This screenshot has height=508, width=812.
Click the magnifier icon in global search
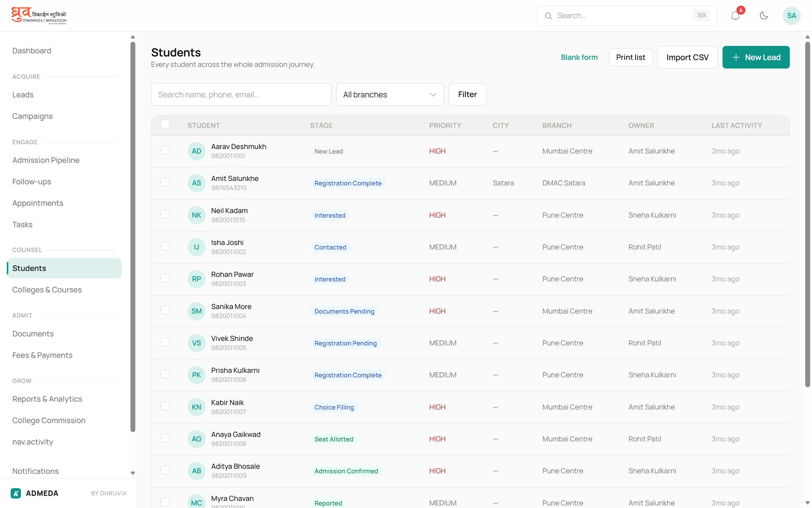click(548, 16)
